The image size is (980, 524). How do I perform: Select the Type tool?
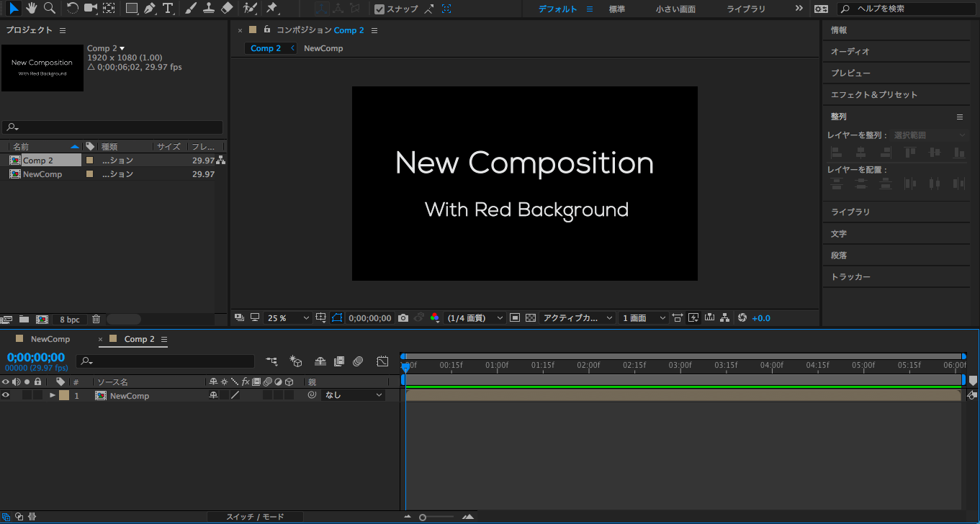click(168, 9)
